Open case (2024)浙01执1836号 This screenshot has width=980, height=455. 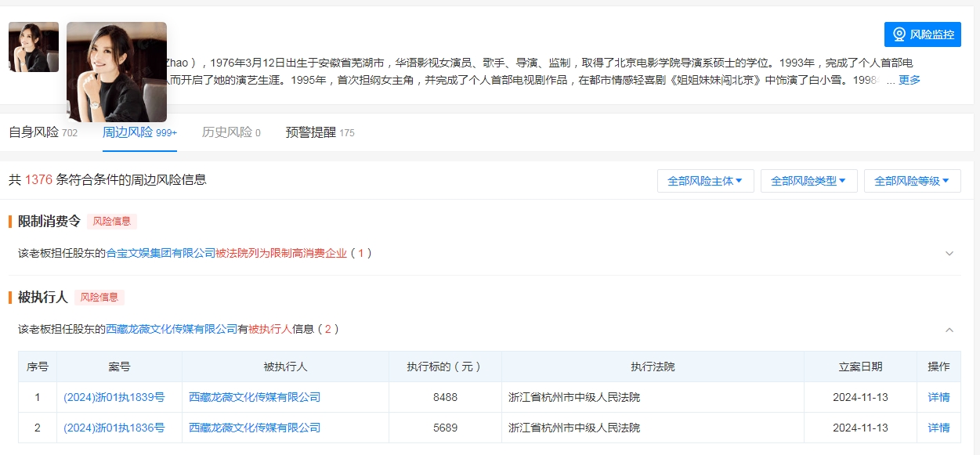(x=114, y=428)
